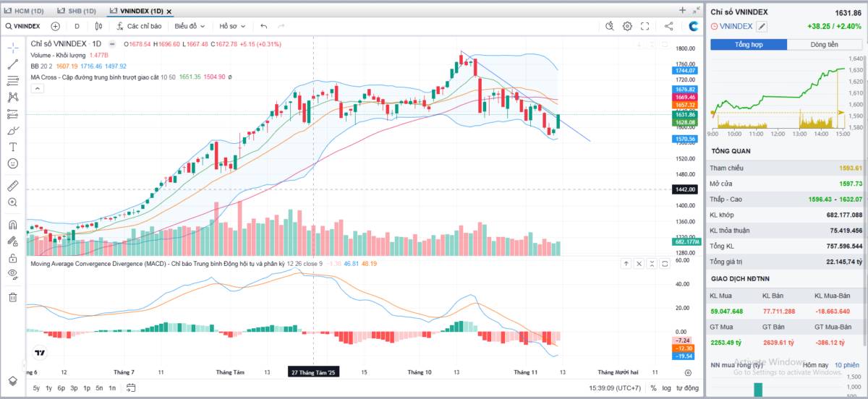Open the quick search icon in toolbar
The width and height of the screenshot is (868, 399).
(609, 26)
